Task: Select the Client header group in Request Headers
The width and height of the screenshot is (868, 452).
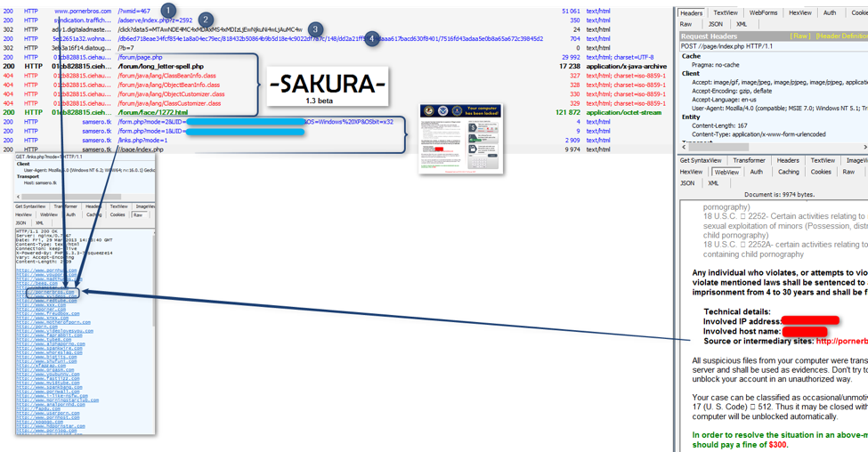Action: (x=690, y=73)
